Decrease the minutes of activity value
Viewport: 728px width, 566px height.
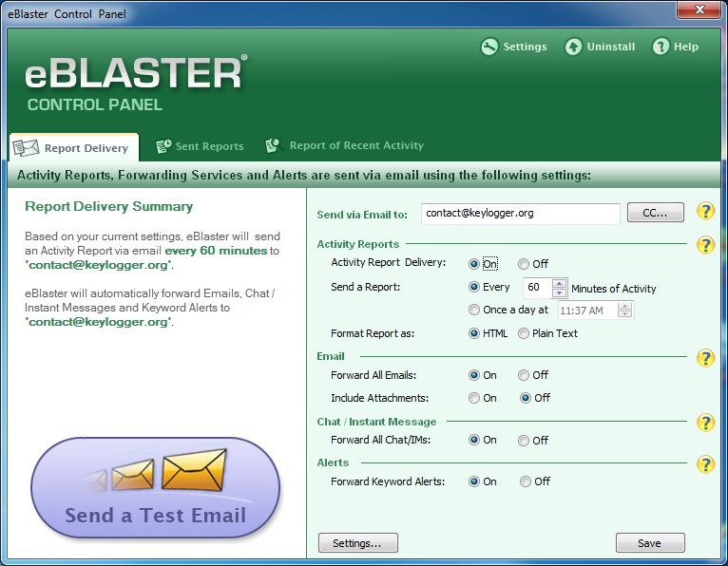coord(560,292)
